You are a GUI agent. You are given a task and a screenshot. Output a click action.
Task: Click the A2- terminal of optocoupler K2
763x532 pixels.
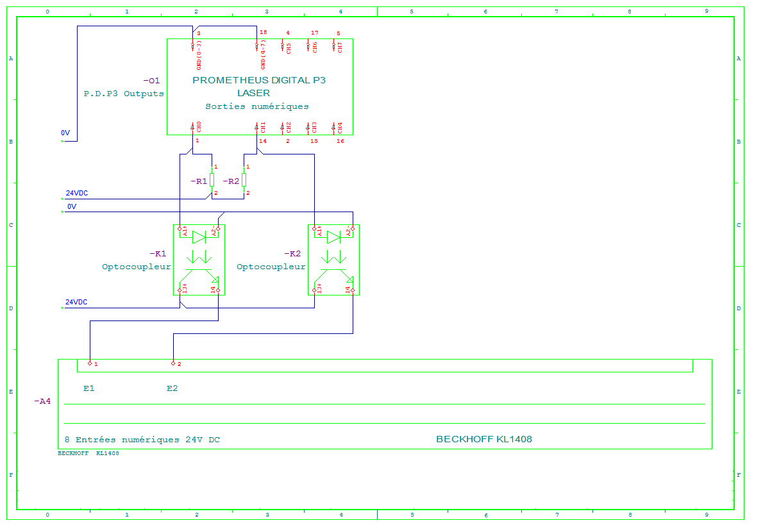(x=353, y=229)
